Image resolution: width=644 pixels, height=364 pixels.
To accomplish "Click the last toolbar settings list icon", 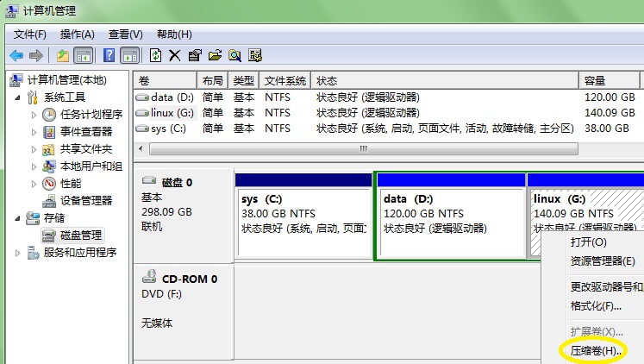I will point(255,55).
